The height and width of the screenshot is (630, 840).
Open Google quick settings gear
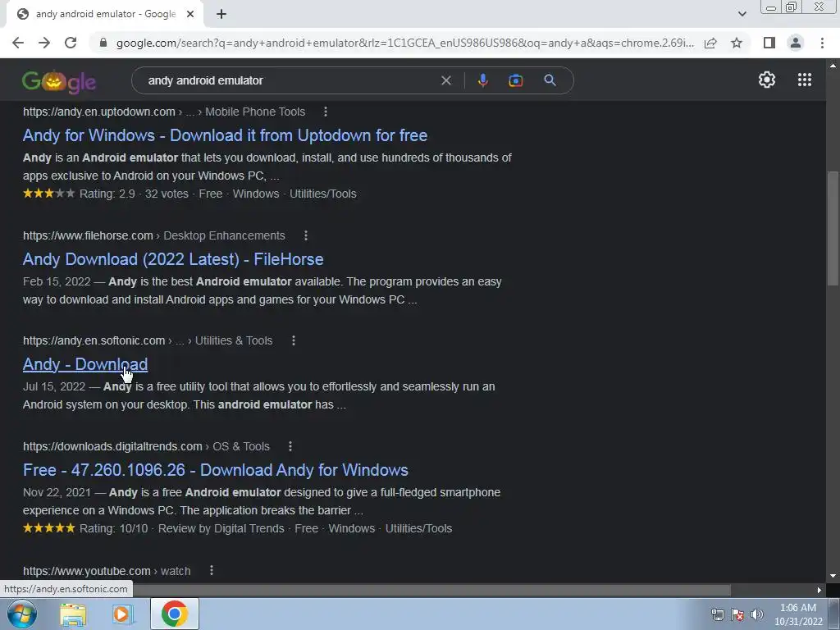[767, 80]
